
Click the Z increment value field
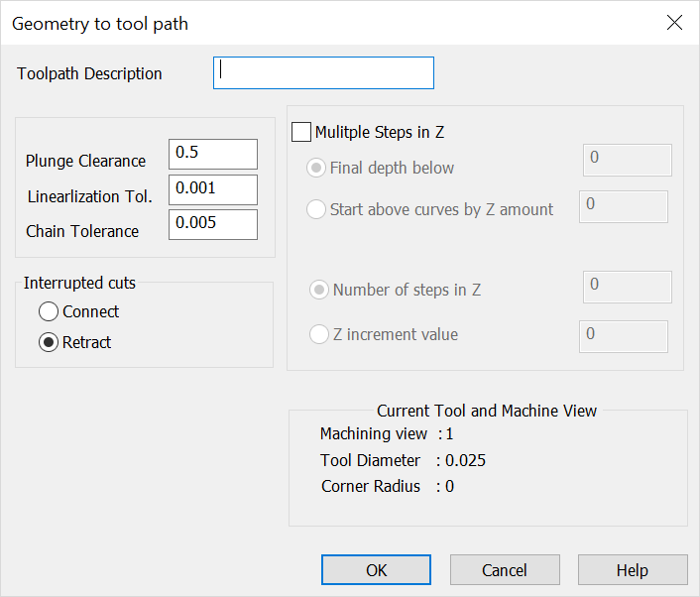(624, 336)
